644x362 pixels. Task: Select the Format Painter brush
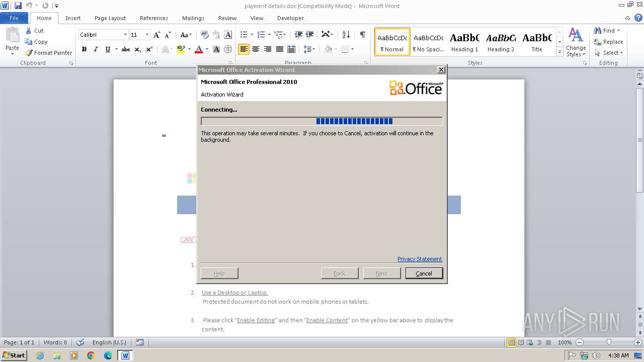[29, 53]
